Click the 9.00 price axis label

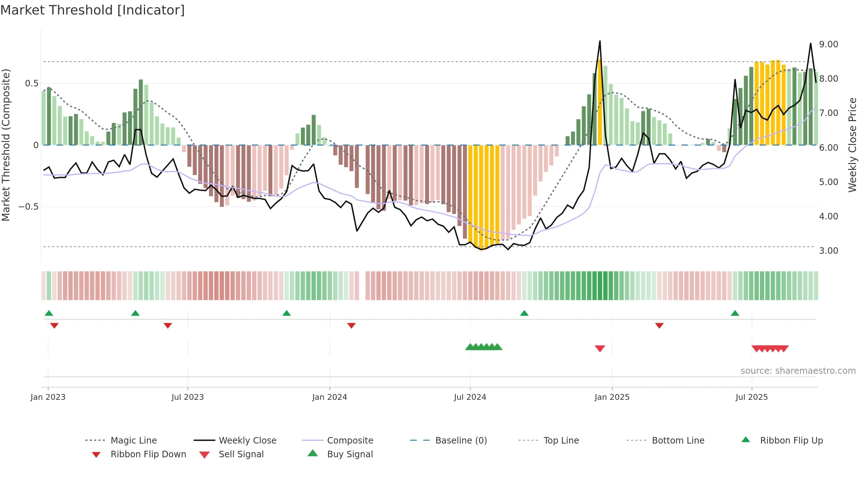tap(829, 44)
